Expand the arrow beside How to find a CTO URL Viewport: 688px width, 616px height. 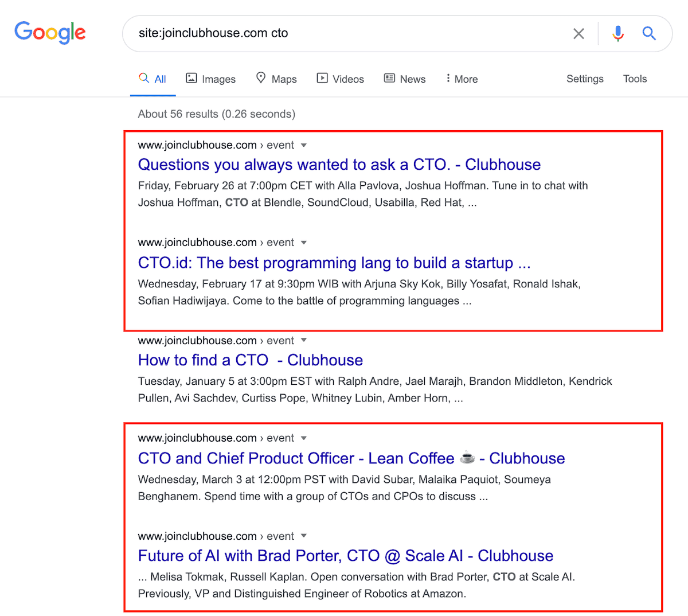(x=304, y=341)
